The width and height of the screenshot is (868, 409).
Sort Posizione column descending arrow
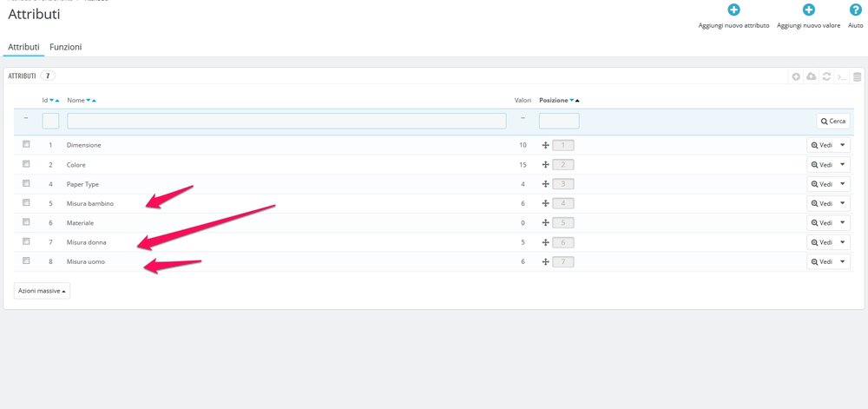(x=572, y=101)
